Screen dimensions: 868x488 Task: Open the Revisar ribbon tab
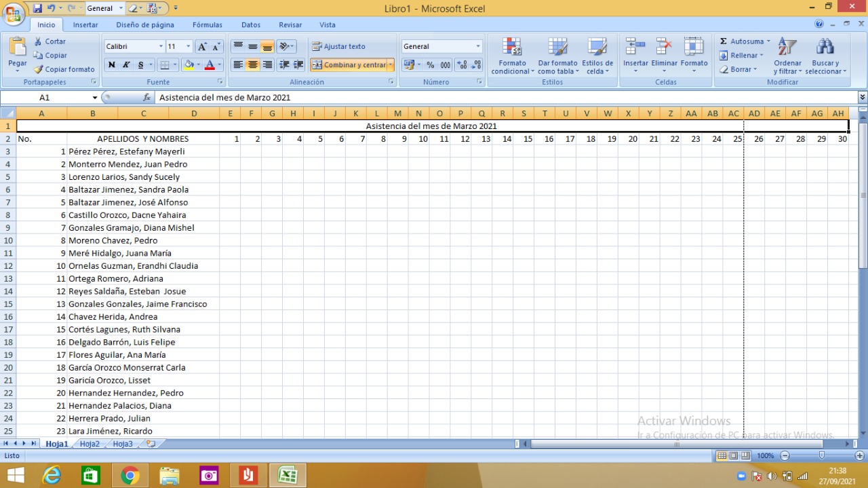pos(290,25)
